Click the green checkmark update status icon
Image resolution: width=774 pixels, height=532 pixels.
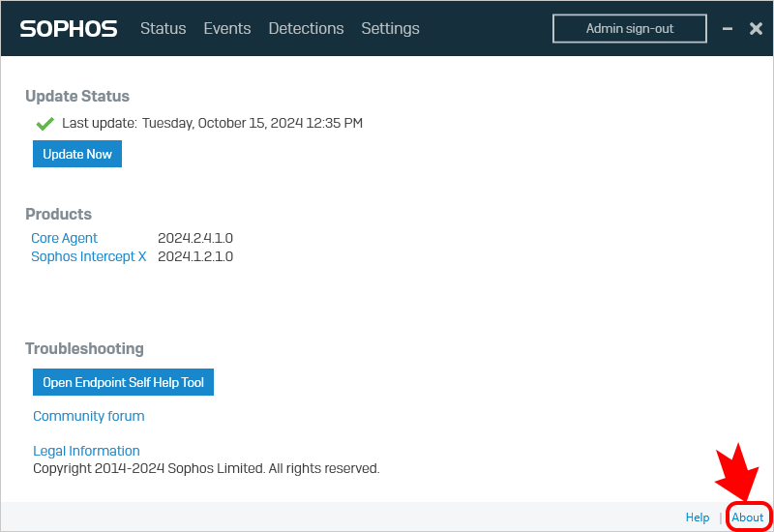click(x=45, y=124)
